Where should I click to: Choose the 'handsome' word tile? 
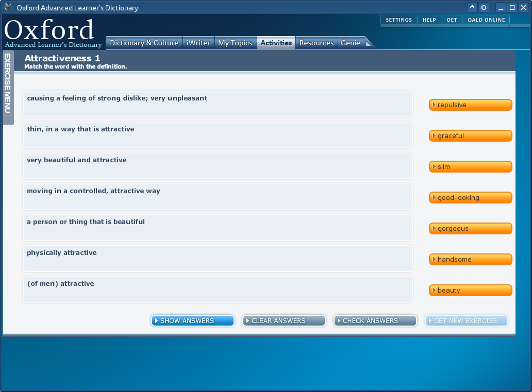coord(470,260)
